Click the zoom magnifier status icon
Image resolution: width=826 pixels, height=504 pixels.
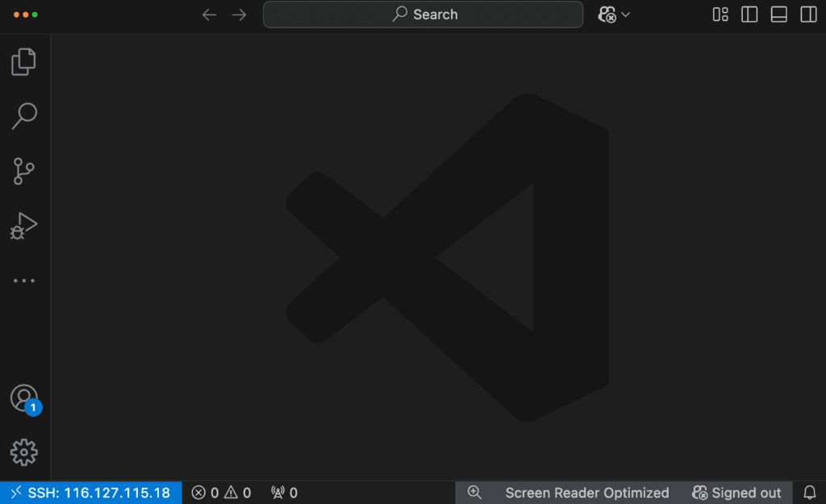click(474, 493)
